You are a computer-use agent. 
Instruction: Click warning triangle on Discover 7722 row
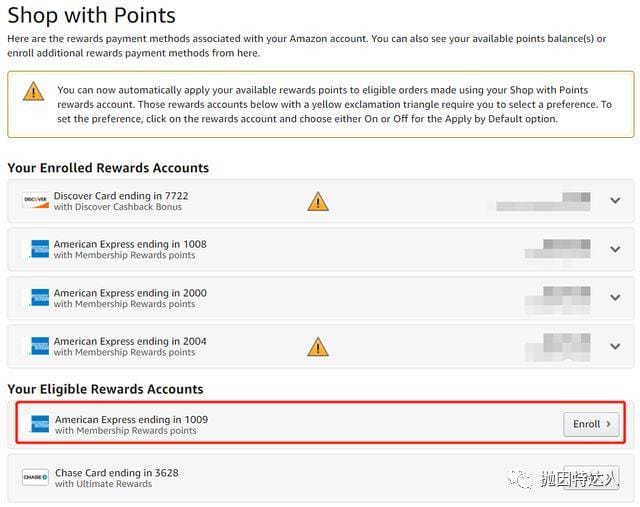(x=318, y=202)
